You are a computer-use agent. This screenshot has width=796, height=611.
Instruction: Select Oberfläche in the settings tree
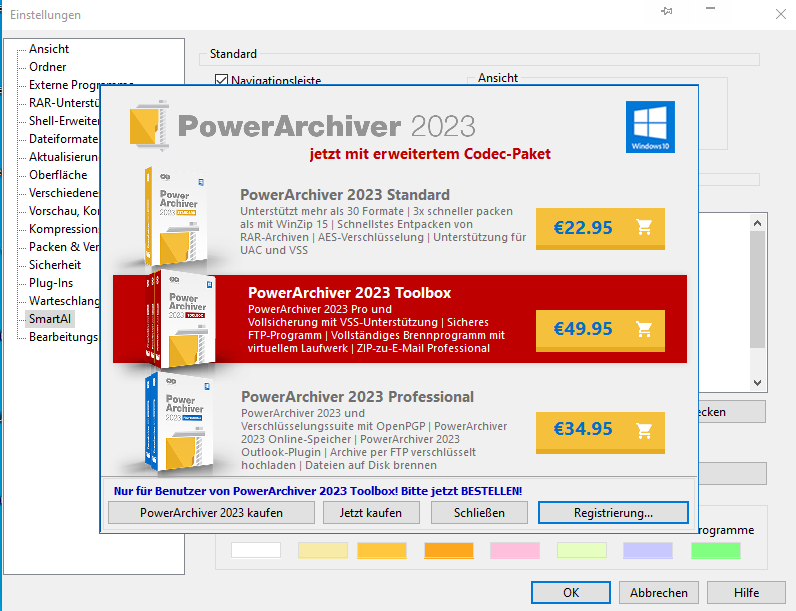[58, 175]
